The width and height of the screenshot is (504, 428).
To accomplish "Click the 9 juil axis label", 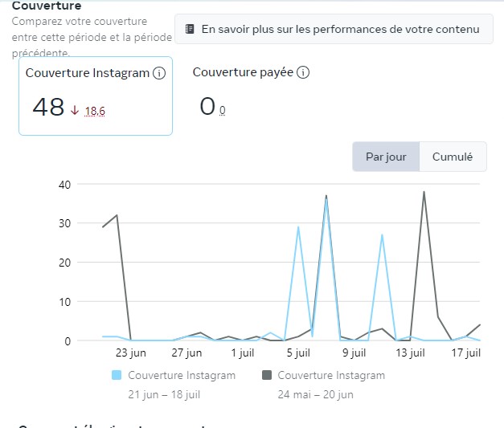I will point(354,353).
